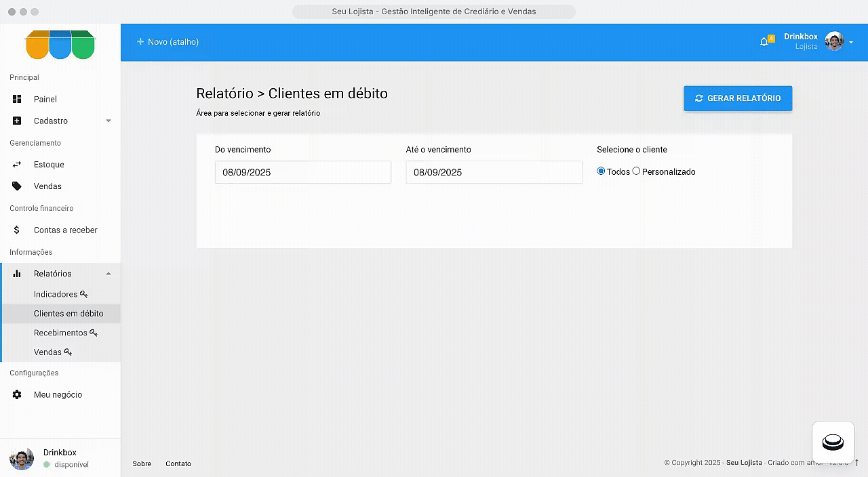Click the Contas a receber dollar icon
This screenshot has width=868, height=477.
click(x=17, y=230)
